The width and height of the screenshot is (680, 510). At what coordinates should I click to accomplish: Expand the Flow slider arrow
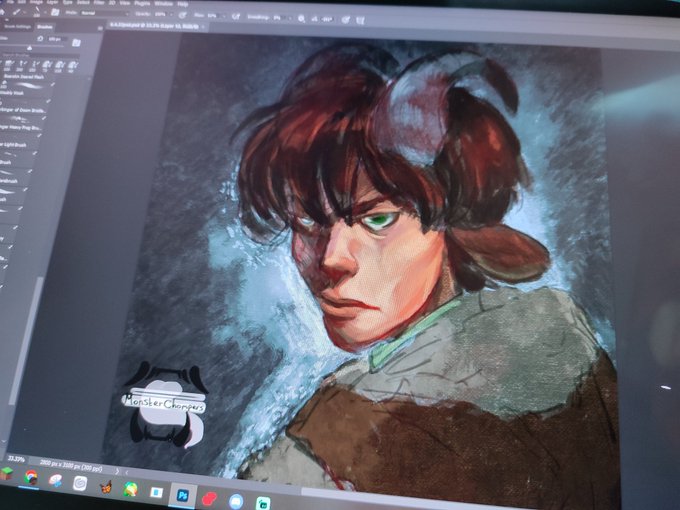(x=223, y=16)
